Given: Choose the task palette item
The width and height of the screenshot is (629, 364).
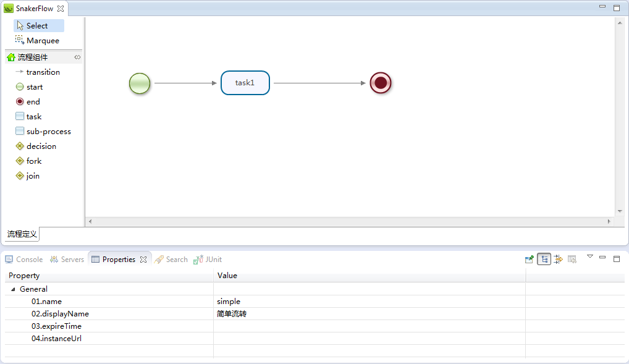Looking at the screenshot, I should 29,117.
